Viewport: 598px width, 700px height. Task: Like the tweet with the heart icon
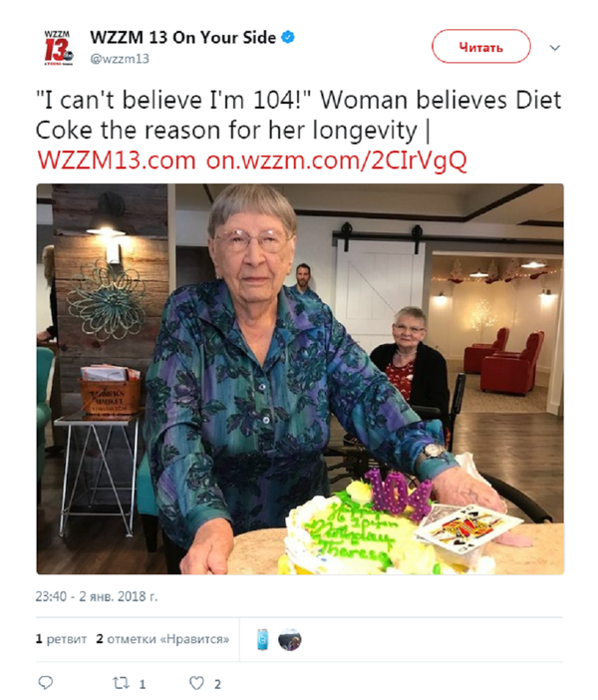[197, 683]
